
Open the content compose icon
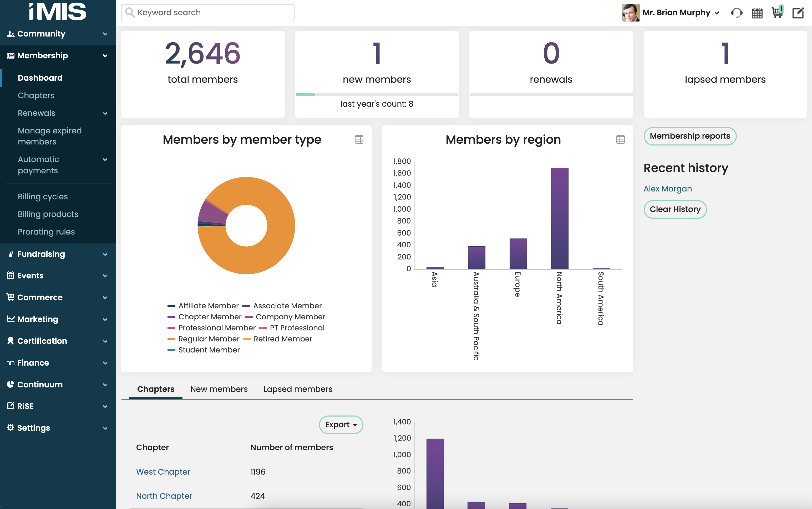coord(798,12)
